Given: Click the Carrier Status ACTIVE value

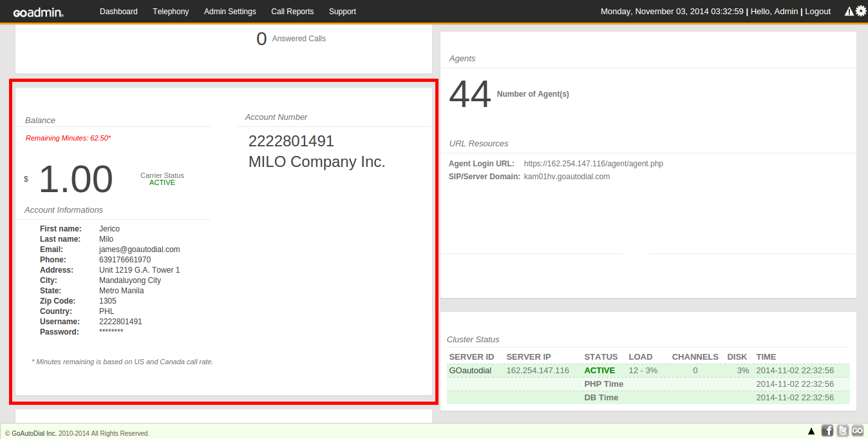Looking at the screenshot, I should pos(162,182).
